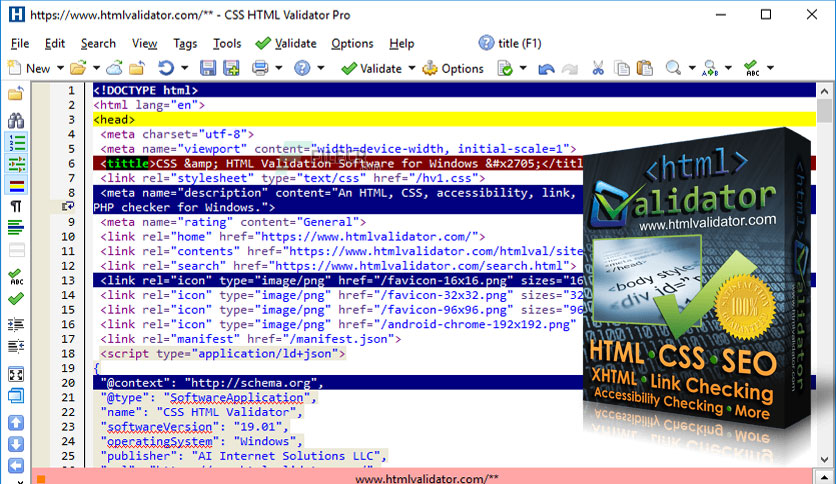Open the Help menu
The image size is (836, 484).
[401, 44]
